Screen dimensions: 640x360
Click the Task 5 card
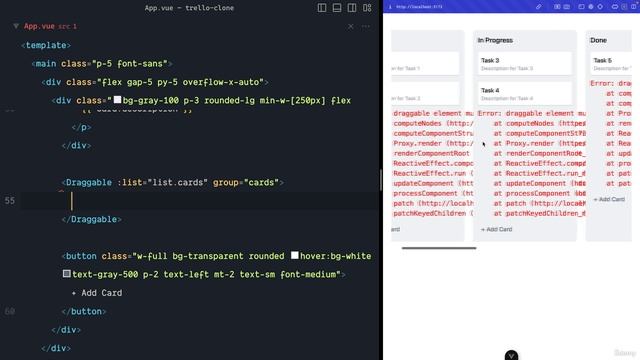[611, 64]
